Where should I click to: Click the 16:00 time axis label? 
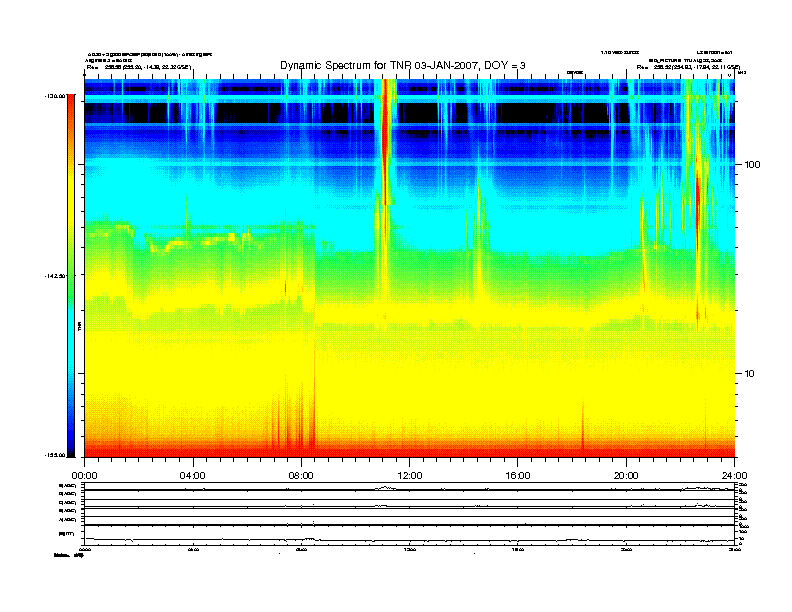click(x=518, y=476)
